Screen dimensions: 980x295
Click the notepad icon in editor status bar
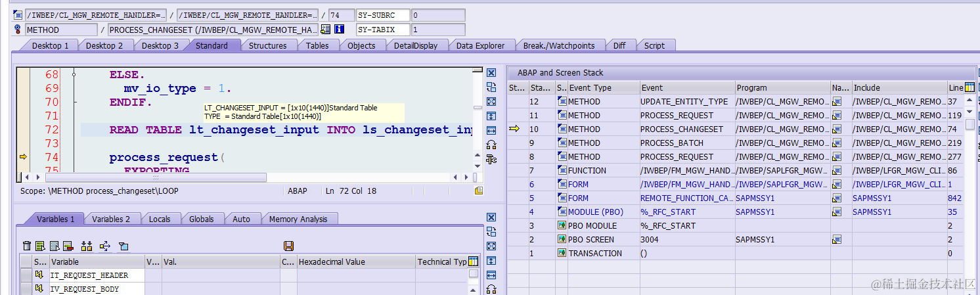[479, 191]
